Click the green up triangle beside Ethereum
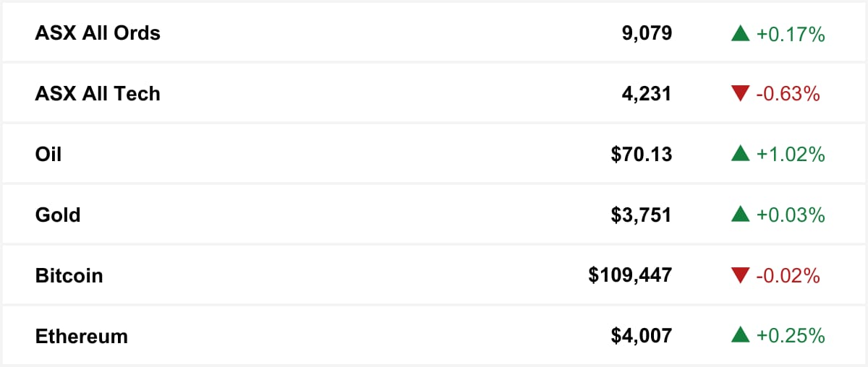868x367 pixels. point(740,337)
